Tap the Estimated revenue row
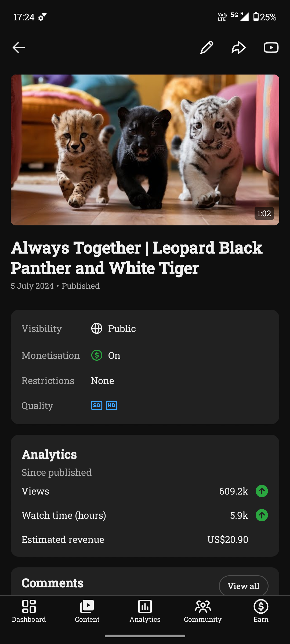Viewport: 290px width, 644px height. click(x=145, y=539)
